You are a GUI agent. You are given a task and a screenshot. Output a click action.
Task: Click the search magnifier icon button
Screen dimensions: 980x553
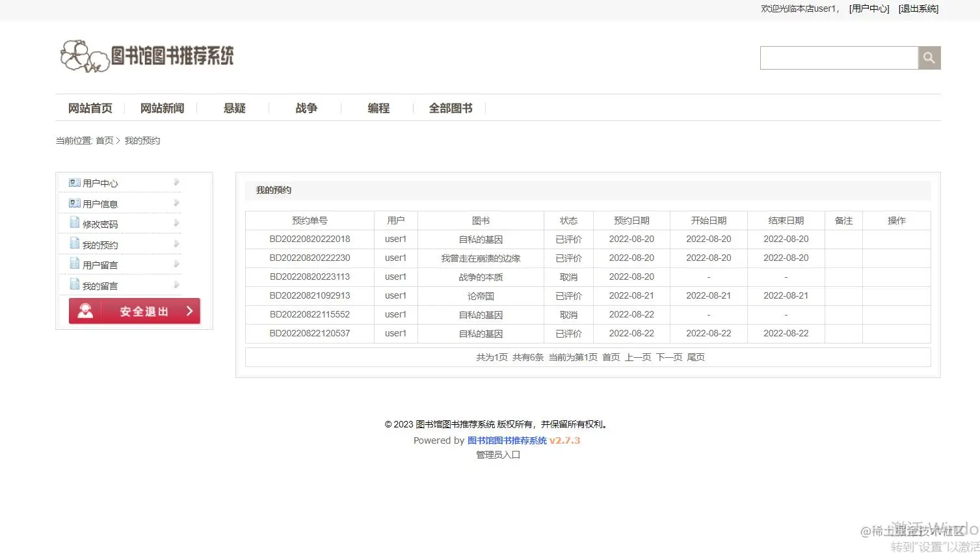[929, 58]
